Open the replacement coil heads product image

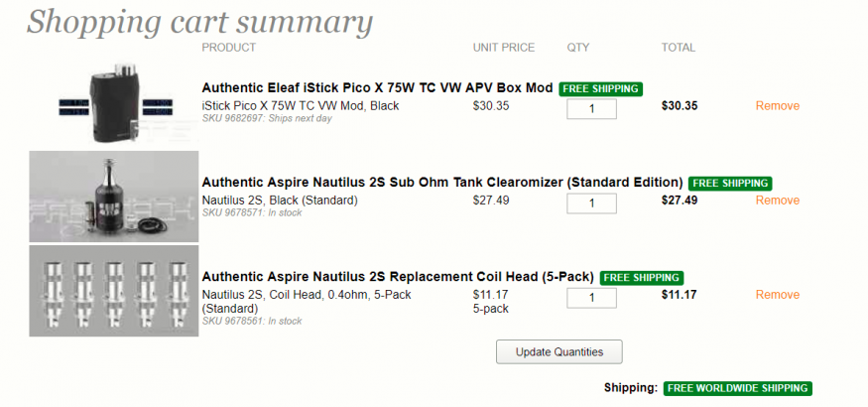click(x=113, y=291)
